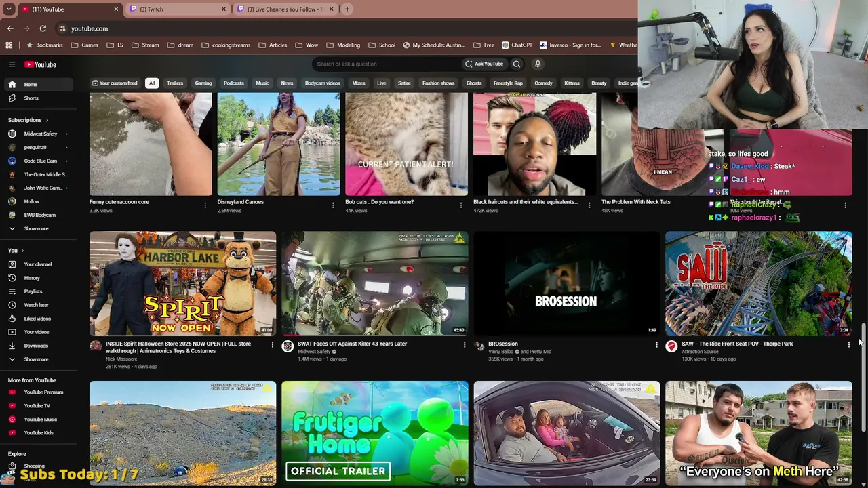The width and height of the screenshot is (868, 488).
Task: Open options menu for SAW The Ride video
Action: point(848,345)
